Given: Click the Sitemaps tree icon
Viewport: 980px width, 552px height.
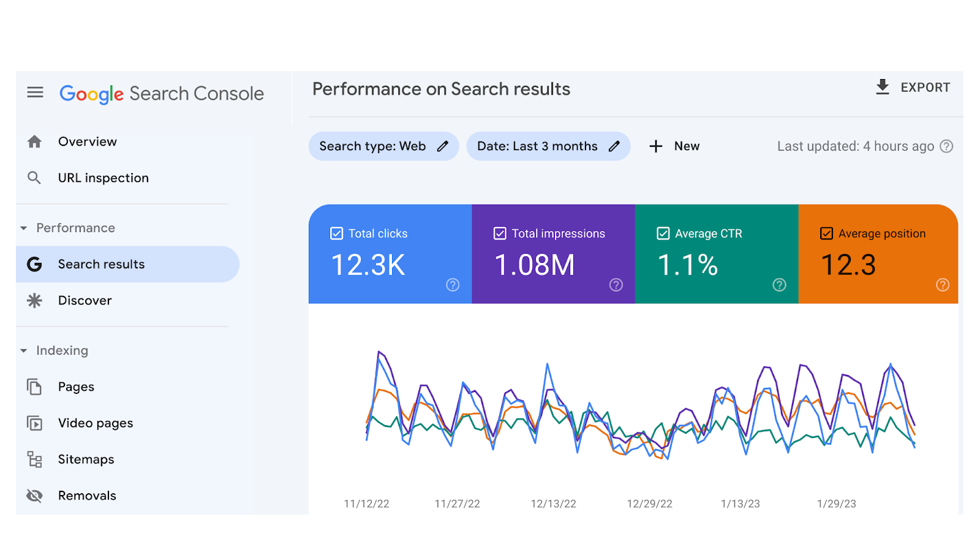Looking at the screenshot, I should (x=34, y=459).
